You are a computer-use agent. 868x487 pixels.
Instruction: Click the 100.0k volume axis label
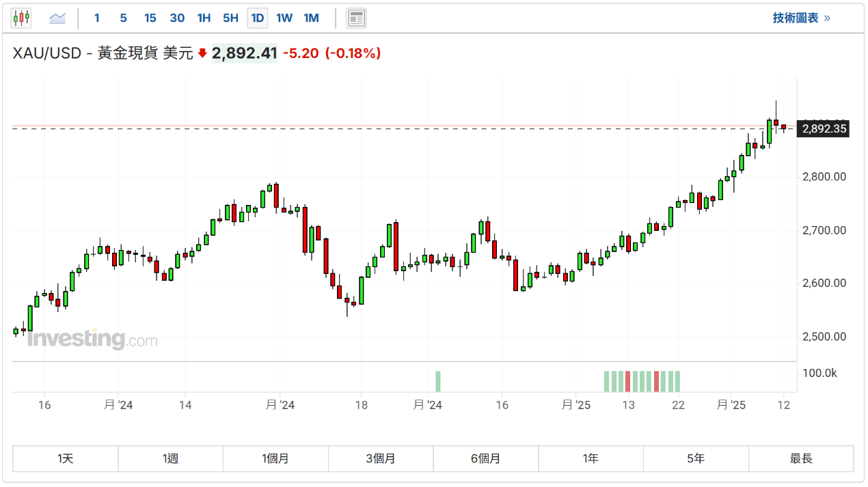pos(819,373)
